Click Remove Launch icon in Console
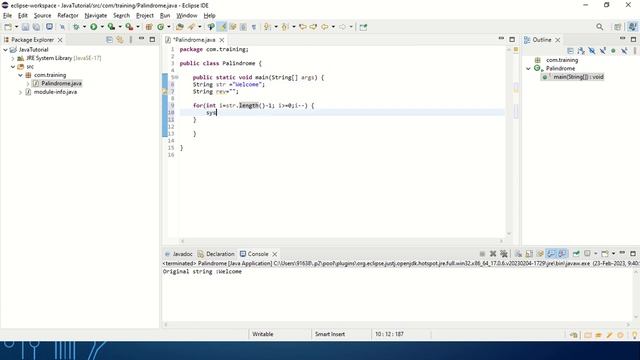Viewport: 640px width, 360px height. [x=493, y=254]
